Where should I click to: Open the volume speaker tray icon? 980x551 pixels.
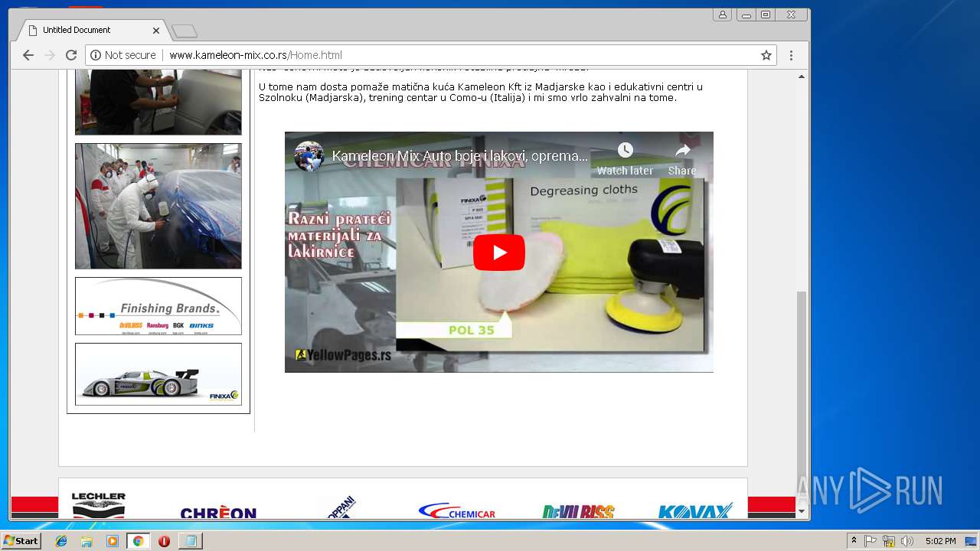pyautogui.click(x=907, y=541)
